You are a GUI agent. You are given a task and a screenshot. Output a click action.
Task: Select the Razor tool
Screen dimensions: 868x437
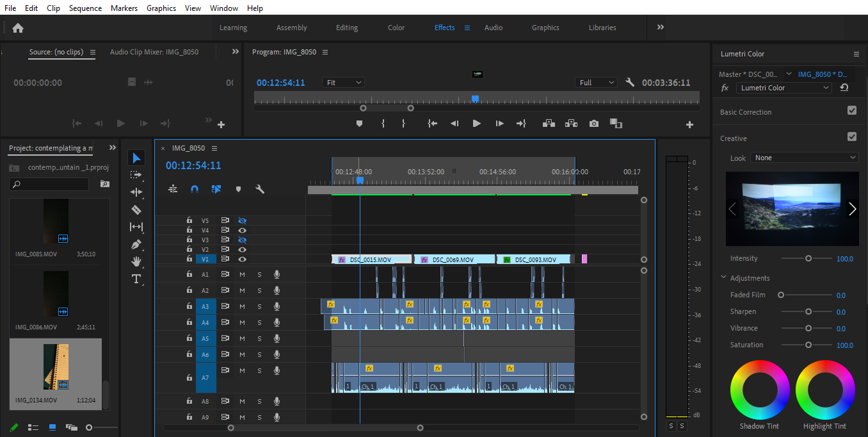(x=136, y=210)
